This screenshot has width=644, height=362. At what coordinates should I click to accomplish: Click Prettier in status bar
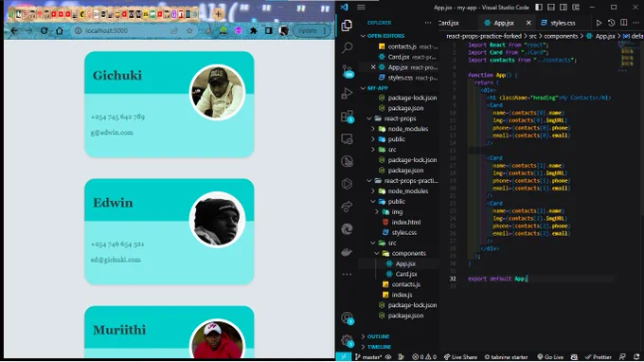tap(599, 356)
